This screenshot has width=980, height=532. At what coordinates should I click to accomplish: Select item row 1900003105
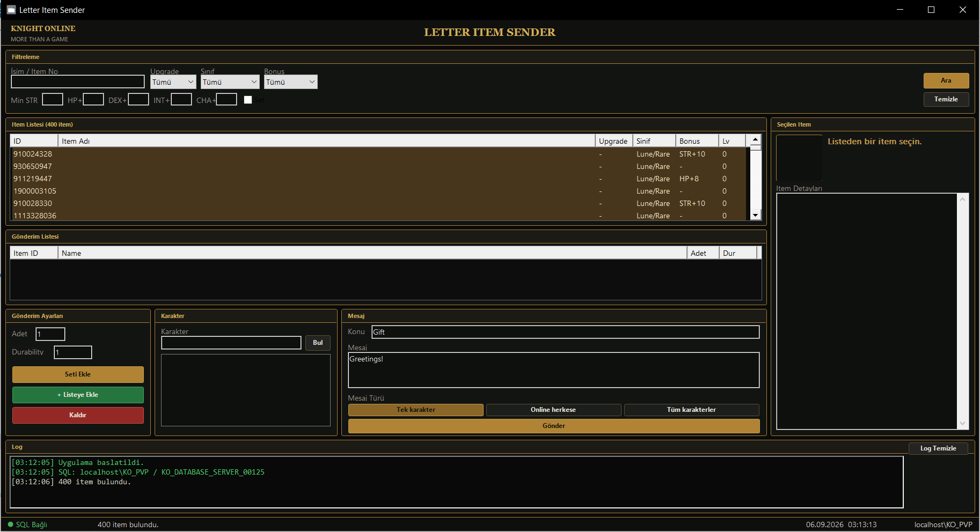coord(378,191)
